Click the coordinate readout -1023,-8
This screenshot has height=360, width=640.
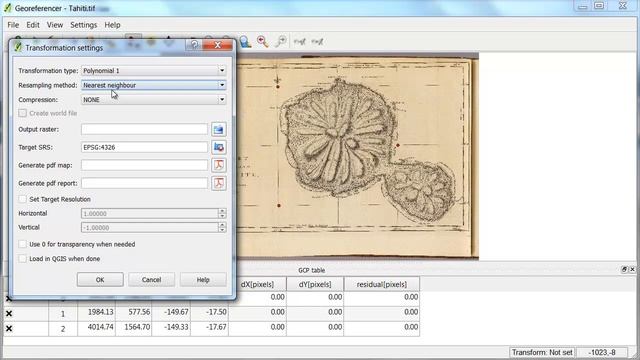(x=602, y=352)
